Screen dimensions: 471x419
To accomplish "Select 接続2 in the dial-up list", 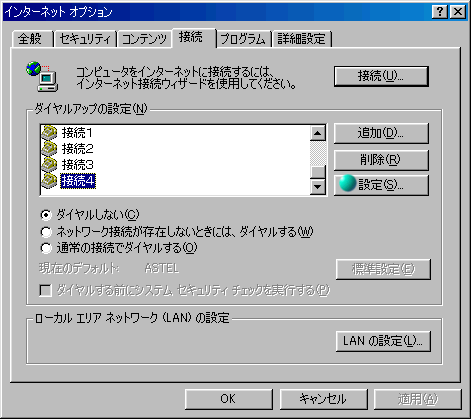I will (x=77, y=148).
